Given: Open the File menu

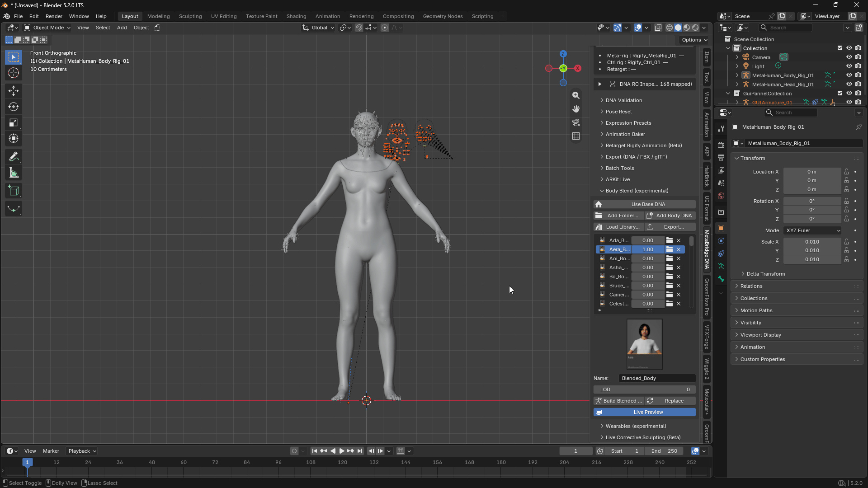Looking at the screenshot, I should coord(18,16).
